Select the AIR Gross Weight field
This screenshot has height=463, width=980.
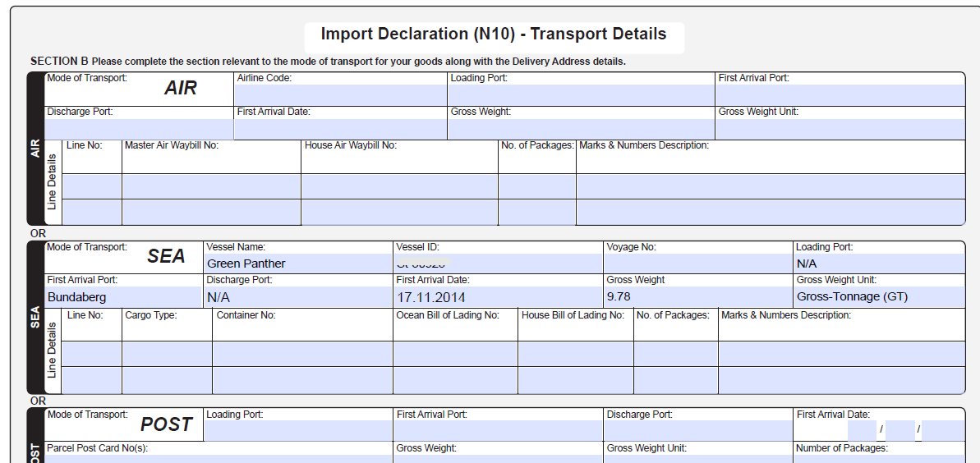pyautogui.click(x=582, y=129)
